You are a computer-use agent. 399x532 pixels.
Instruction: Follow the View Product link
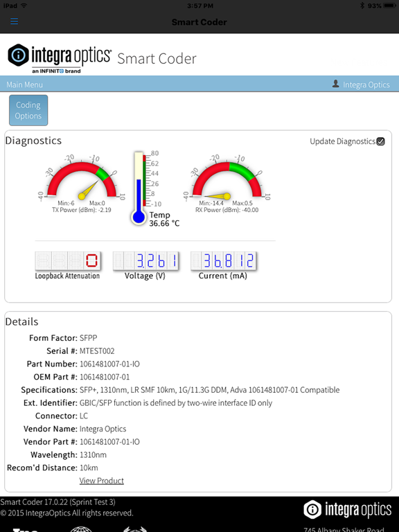pyautogui.click(x=101, y=481)
